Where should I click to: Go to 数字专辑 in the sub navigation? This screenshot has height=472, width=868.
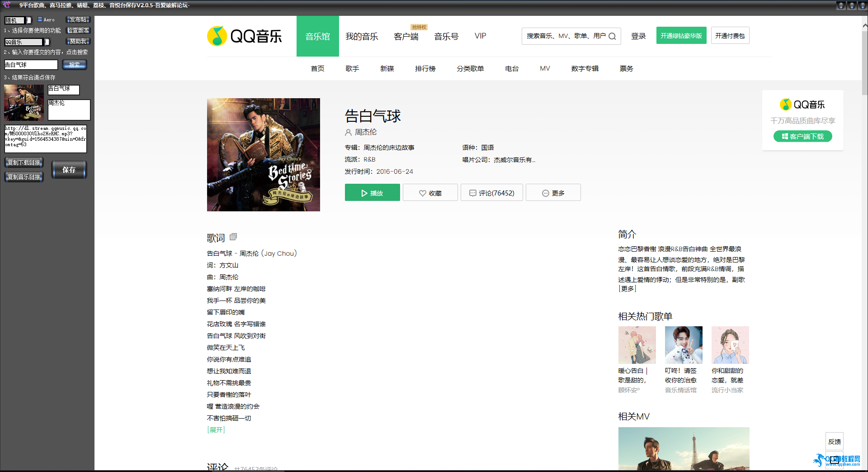click(x=585, y=69)
